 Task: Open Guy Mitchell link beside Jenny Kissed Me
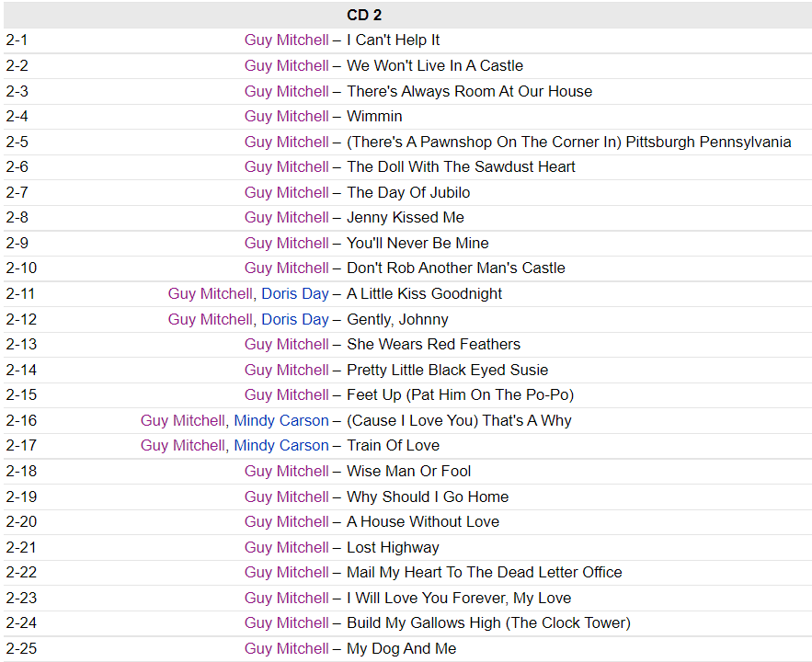tap(286, 217)
